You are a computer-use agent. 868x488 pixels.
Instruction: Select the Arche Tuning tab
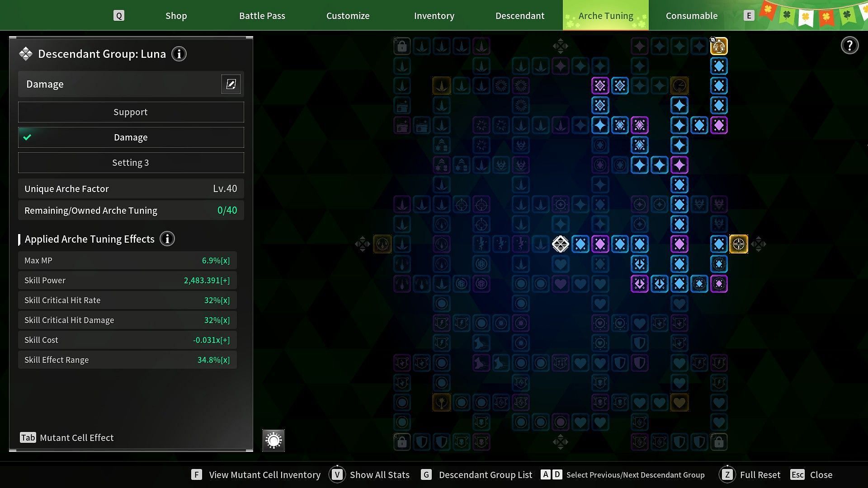pyautogui.click(x=606, y=16)
